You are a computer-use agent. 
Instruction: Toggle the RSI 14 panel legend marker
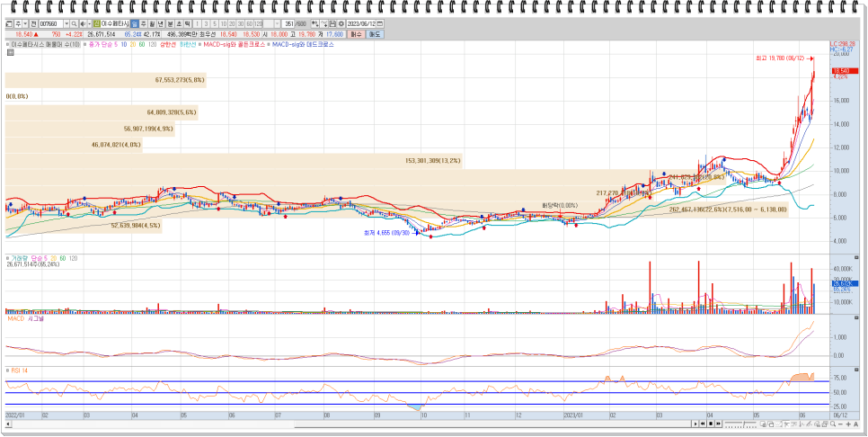click(x=7, y=370)
